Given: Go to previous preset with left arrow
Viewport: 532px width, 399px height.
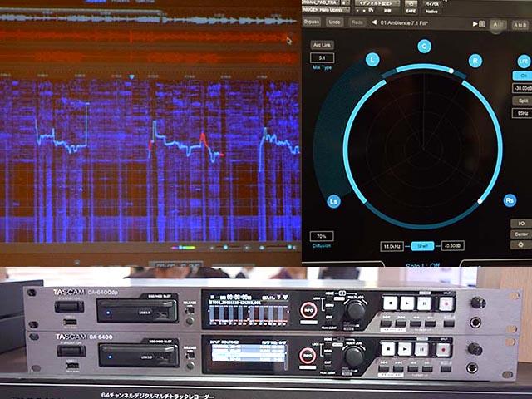Looking at the screenshot, I should click(x=373, y=22).
